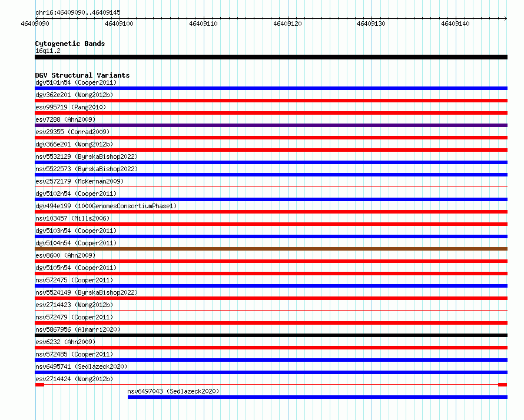
Task: Click ruler coordinate 46409090
Action: coord(35,24)
